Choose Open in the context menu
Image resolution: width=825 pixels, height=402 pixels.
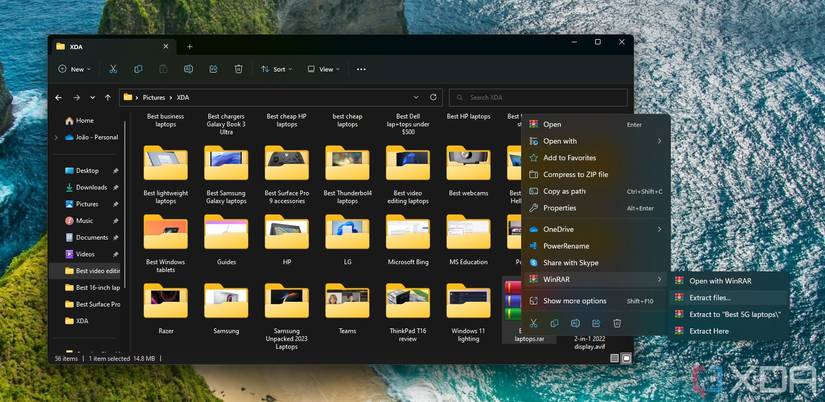click(x=596, y=124)
